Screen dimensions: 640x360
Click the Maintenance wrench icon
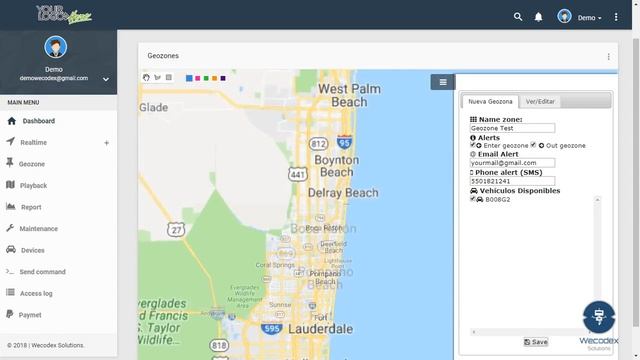pos(10,228)
